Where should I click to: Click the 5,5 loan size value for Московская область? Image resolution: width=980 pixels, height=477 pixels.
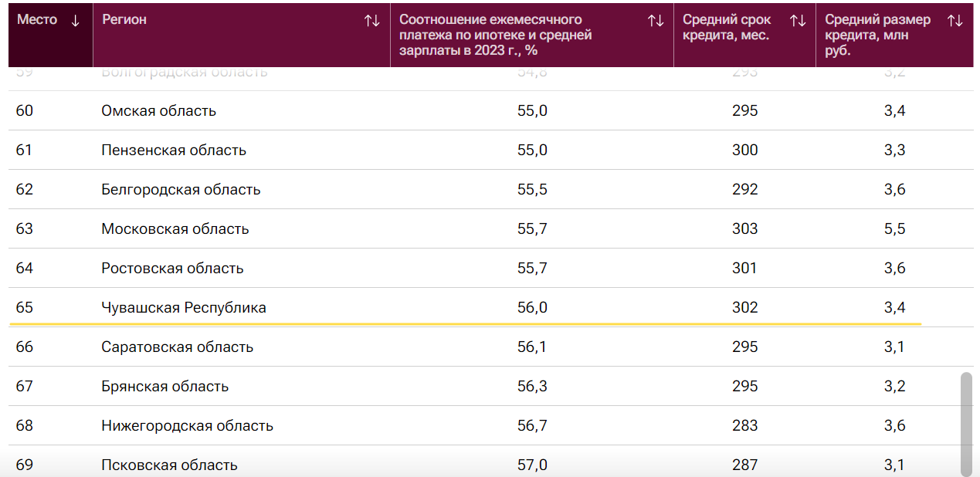pyautogui.click(x=894, y=229)
